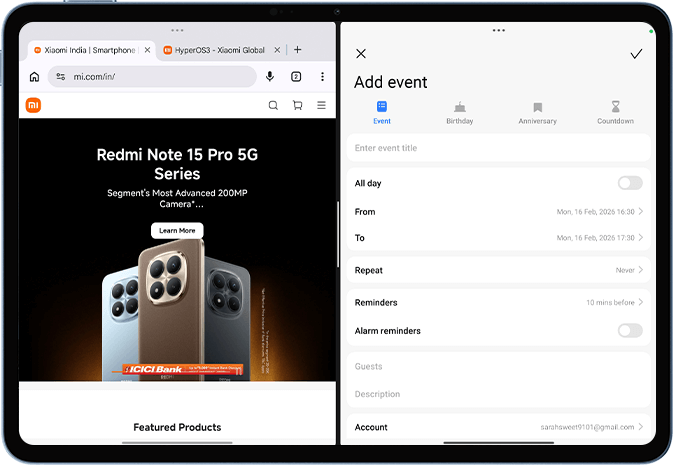Switch to the Countdown tab

(615, 112)
